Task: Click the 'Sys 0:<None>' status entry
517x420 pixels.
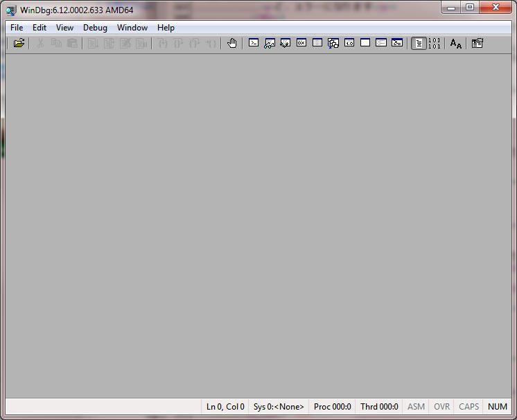Action: 279,407
